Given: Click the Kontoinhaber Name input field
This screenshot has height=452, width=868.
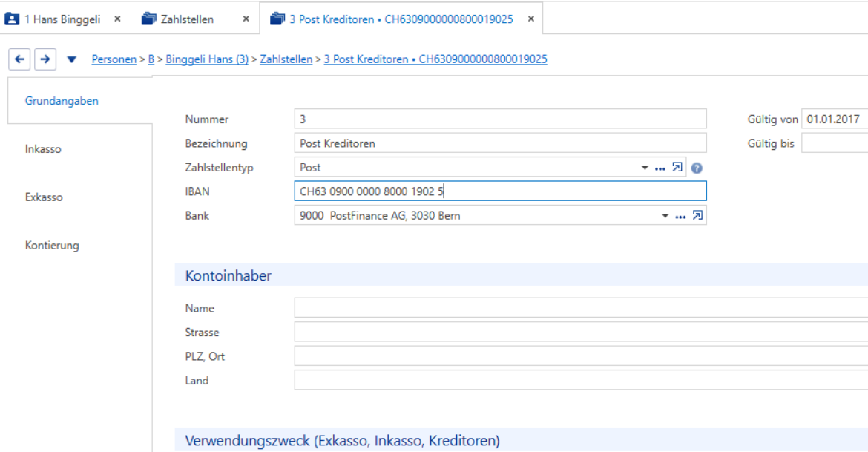Looking at the screenshot, I should pos(581,308).
